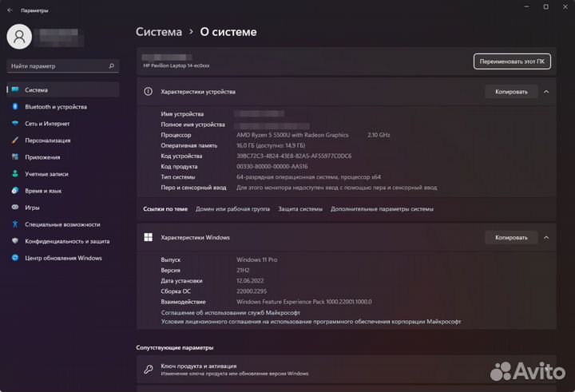Screen dimensions: 575x392
Task: Click processor value 'AMD Ryzen 5 5500U'
Action: [x=292, y=135]
